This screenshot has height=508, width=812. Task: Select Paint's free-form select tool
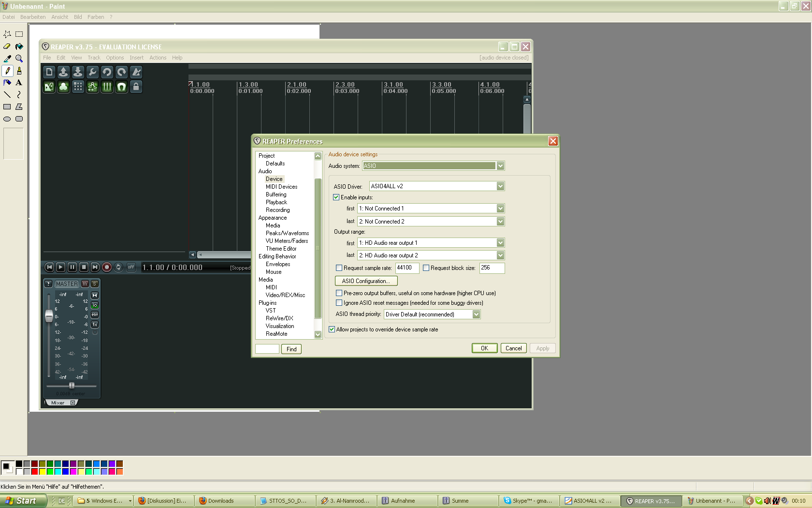[7, 34]
